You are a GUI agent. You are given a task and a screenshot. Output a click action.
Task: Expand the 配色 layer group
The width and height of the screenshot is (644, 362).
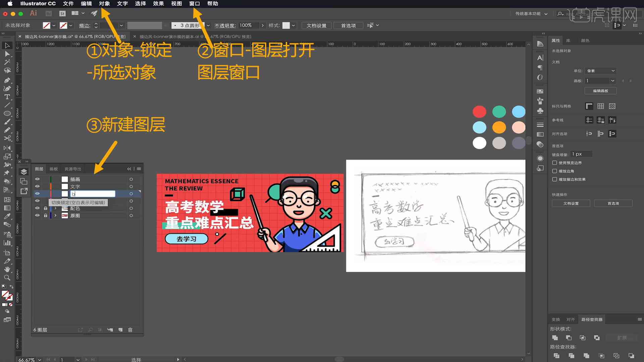pos(54,208)
